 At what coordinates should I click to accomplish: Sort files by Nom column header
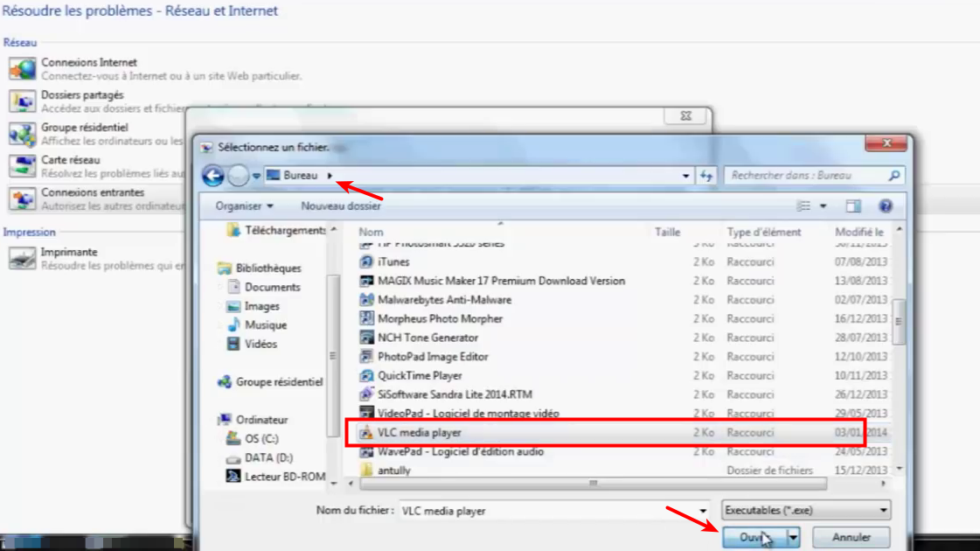[x=372, y=232]
